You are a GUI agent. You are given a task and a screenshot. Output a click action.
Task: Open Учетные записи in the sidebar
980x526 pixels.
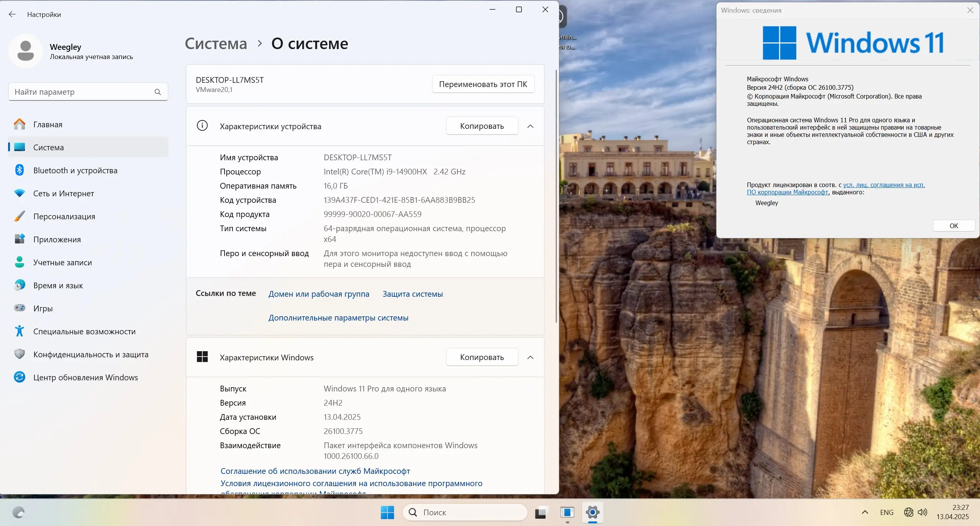[x=62, y=262]
